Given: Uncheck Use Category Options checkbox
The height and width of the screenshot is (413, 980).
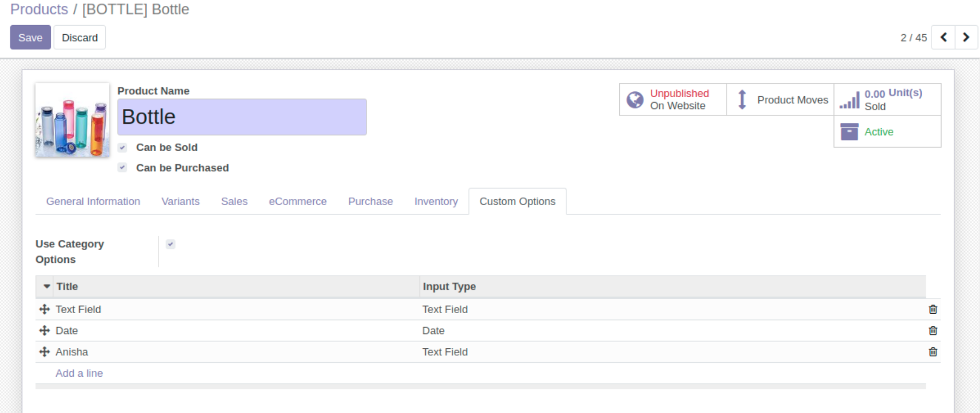Looking at the screenshot, I should point(170,244).
